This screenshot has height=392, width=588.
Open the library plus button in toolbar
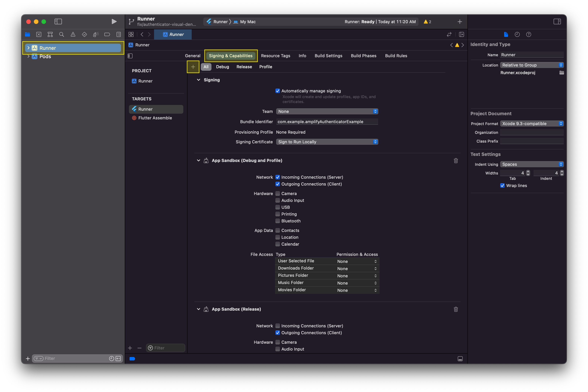point(460,22)
